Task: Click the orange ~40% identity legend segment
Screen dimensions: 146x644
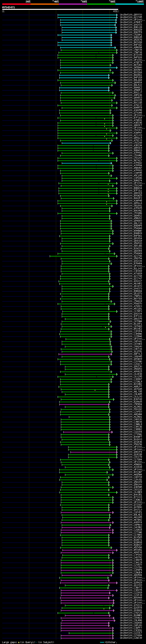Action: coord(45,4)
